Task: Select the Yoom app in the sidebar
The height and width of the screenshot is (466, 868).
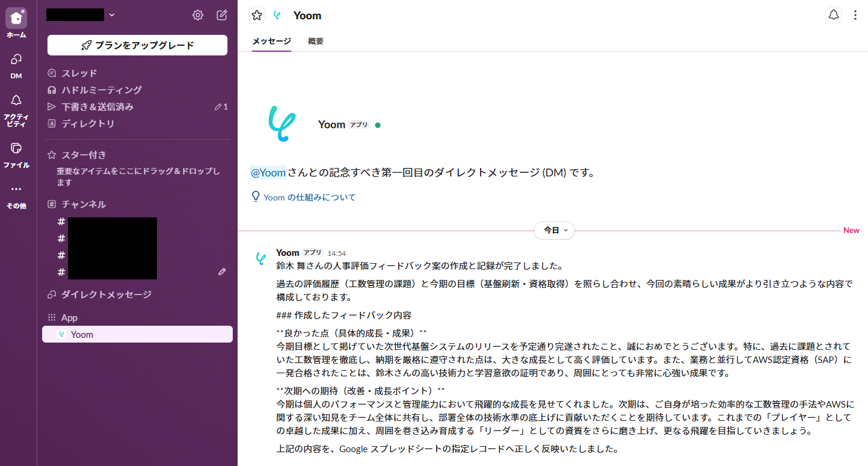Action: point(137,335)
